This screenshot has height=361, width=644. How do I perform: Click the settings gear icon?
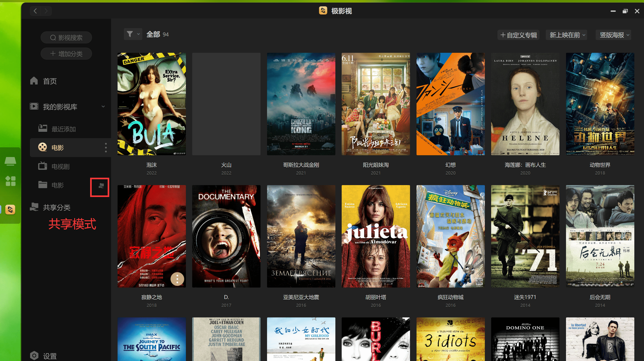[x=34, y=356]
